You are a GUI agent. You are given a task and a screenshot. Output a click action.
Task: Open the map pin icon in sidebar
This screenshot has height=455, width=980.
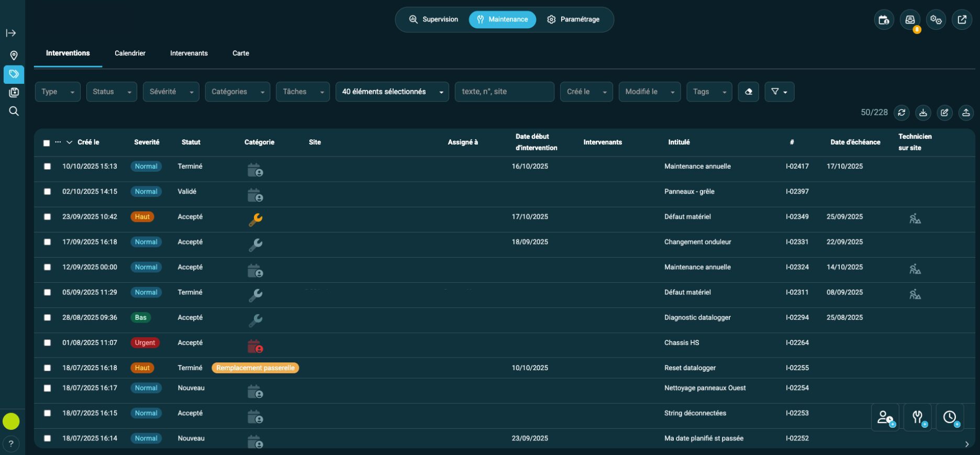click(14, 56)
